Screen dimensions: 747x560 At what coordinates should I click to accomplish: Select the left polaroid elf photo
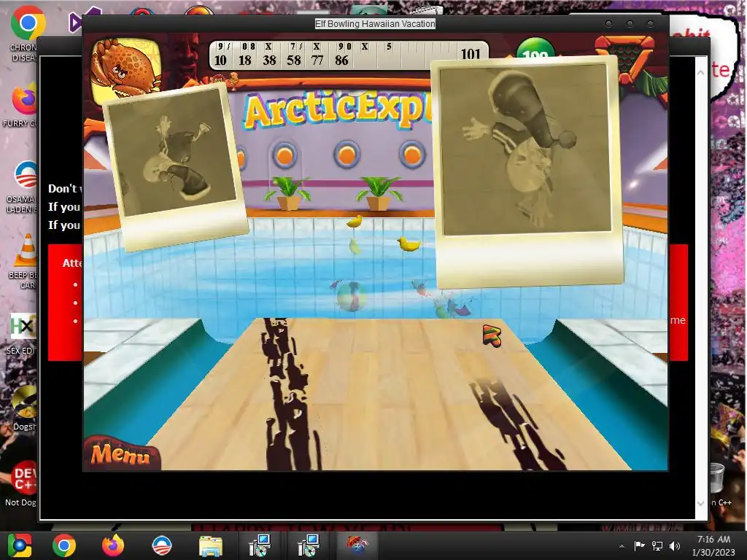(175, 167)
